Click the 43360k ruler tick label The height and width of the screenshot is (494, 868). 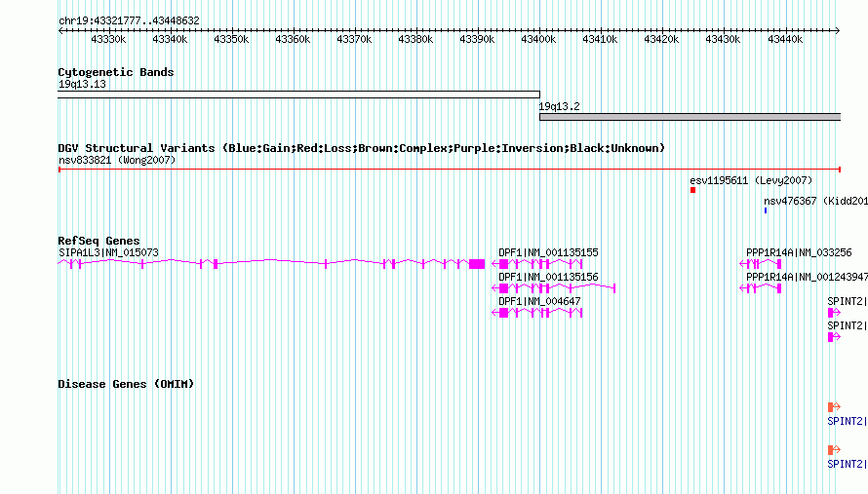click(293, 39)
